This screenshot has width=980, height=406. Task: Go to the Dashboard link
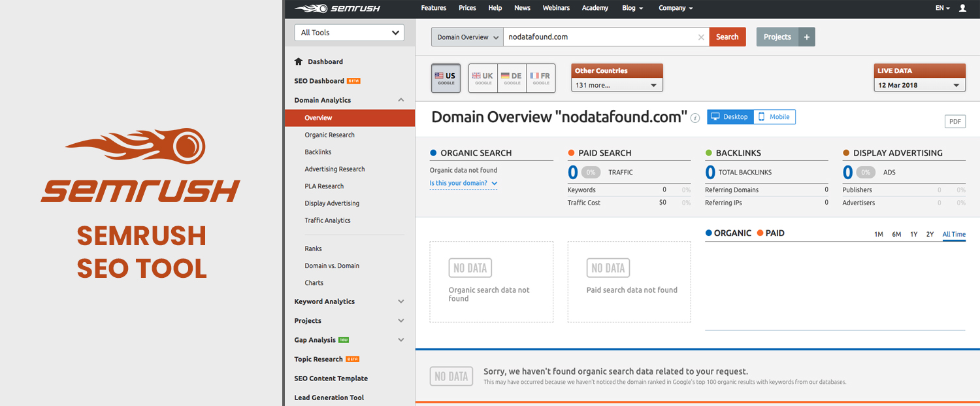point(325,61)
